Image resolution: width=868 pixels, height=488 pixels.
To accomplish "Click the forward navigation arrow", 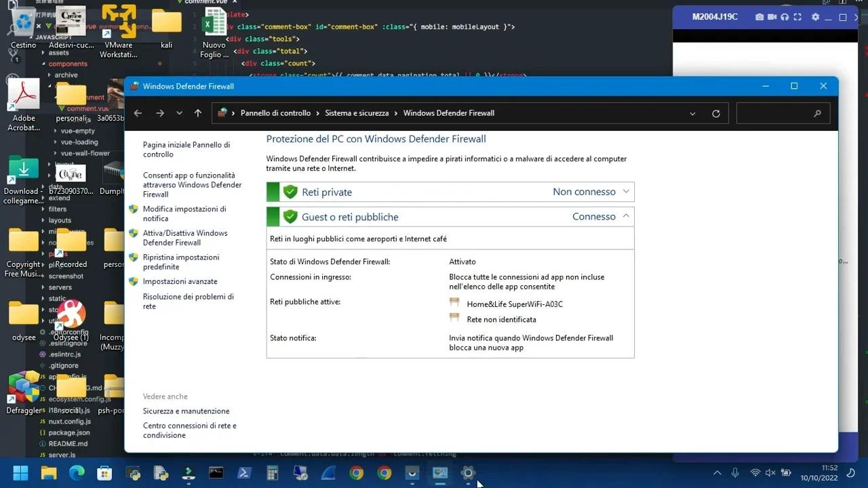I will (159, 113).
